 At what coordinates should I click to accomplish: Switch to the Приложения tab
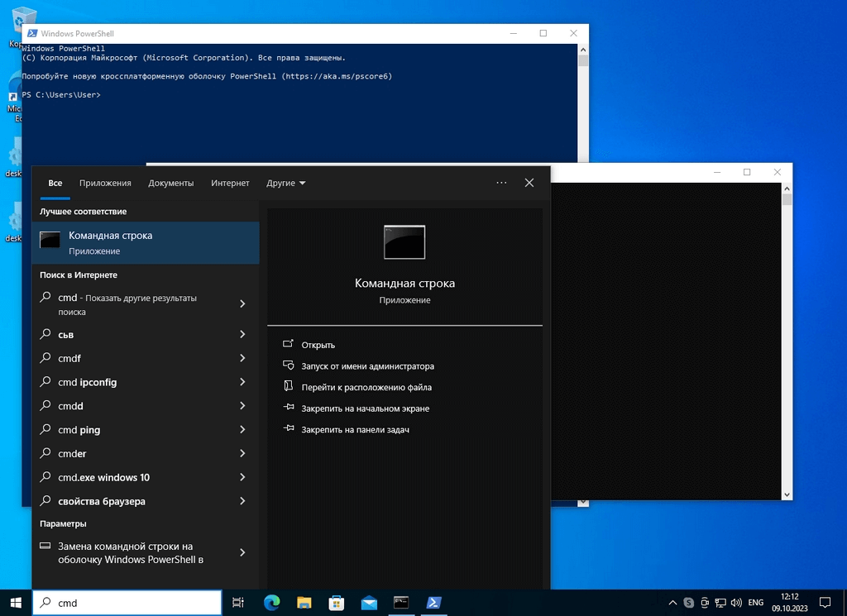tap(105, 183)
